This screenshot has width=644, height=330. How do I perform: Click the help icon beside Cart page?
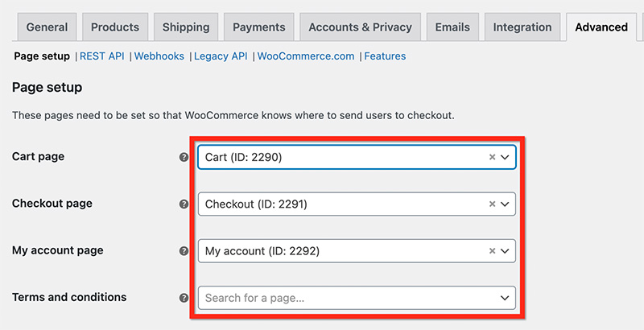tap(184, 157)
